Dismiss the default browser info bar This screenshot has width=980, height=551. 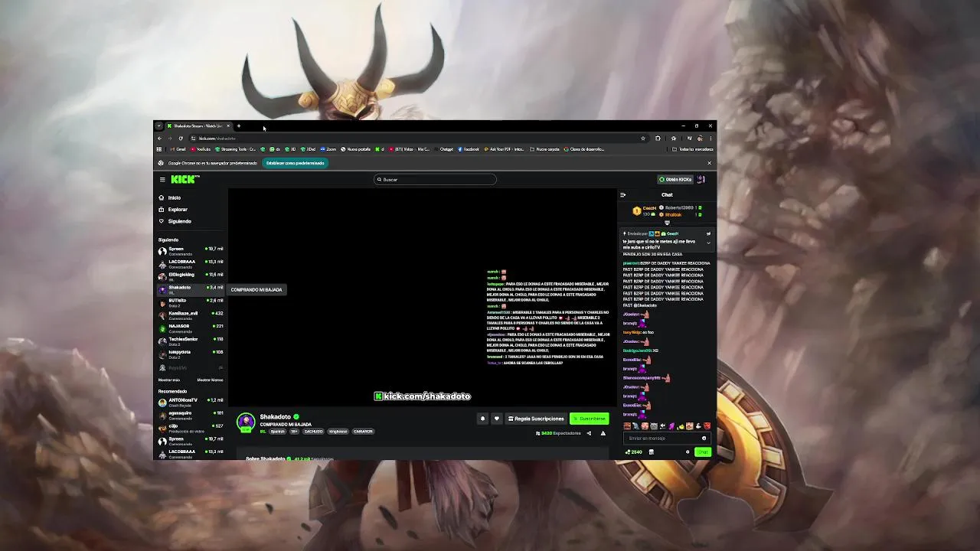[709, 163]
